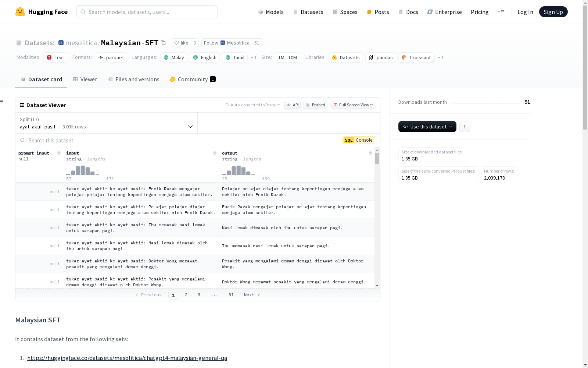The height and width of the screenshot is (368, 588).
Task: Click the output cell 'Nasi lemak dimasak oleh ibu'
Action: [297, 228]
